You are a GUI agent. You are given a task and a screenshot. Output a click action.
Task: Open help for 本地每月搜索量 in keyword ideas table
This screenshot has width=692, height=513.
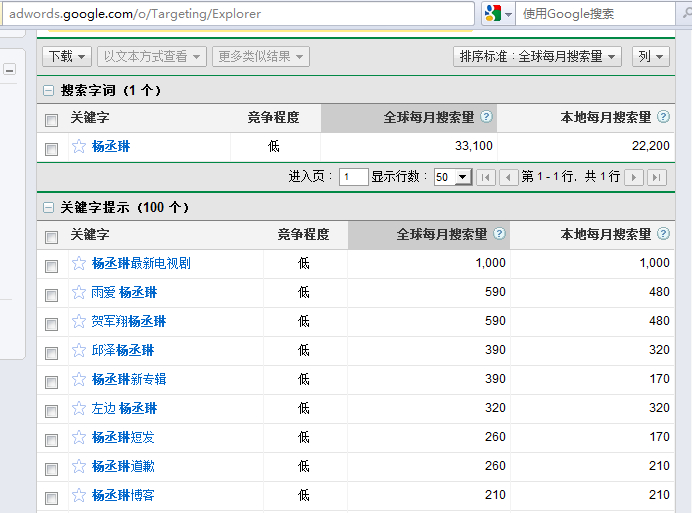coord(663,234)
